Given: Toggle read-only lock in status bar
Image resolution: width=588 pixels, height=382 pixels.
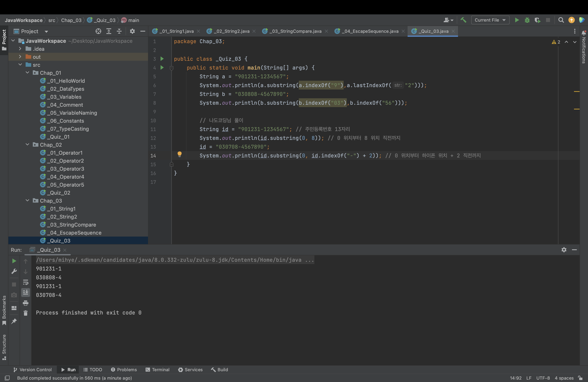Looking at the screenshot, I should tap(580, 378).
